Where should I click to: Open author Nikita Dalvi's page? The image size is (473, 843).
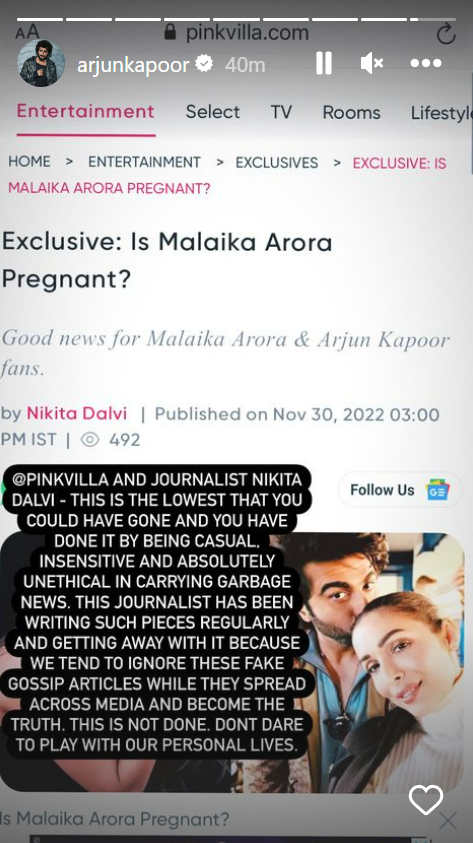click(x=77, y=413)
